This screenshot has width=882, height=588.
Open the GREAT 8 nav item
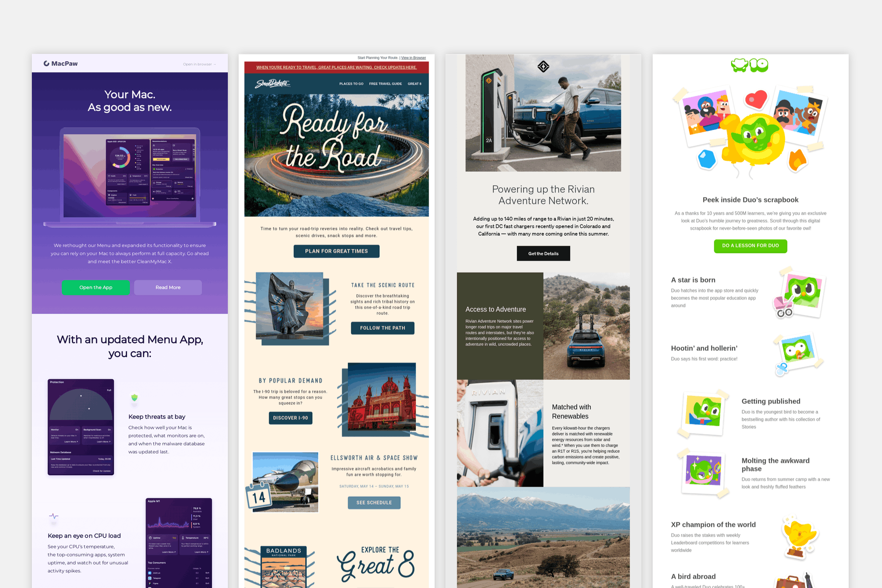pyautogui.click(x=415, y=83)
